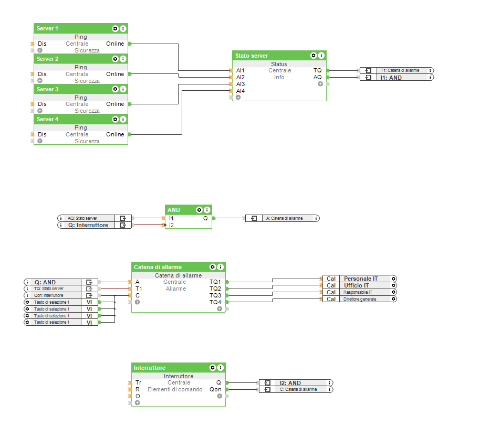Show info for the AND block

[x=207, y=210]
